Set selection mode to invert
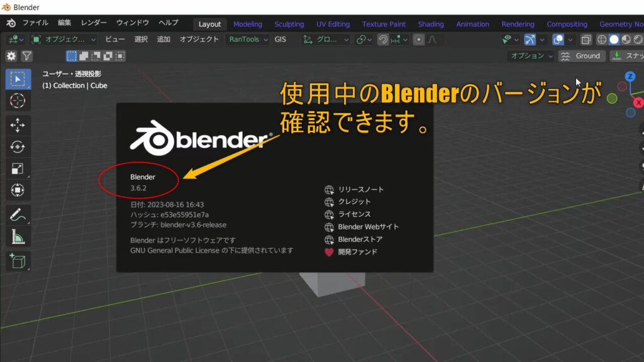 point(108,56)
